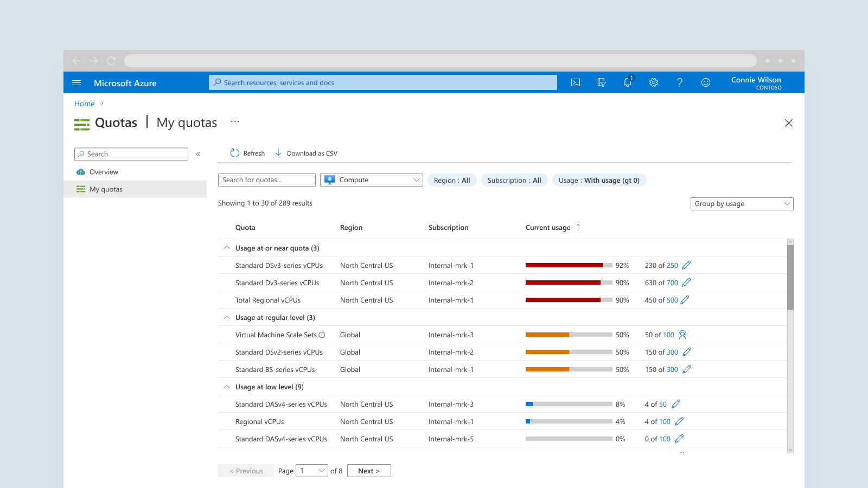Open portal settings gear icon
The height and width of the screenshot is (488, 868).
point(654,82)
